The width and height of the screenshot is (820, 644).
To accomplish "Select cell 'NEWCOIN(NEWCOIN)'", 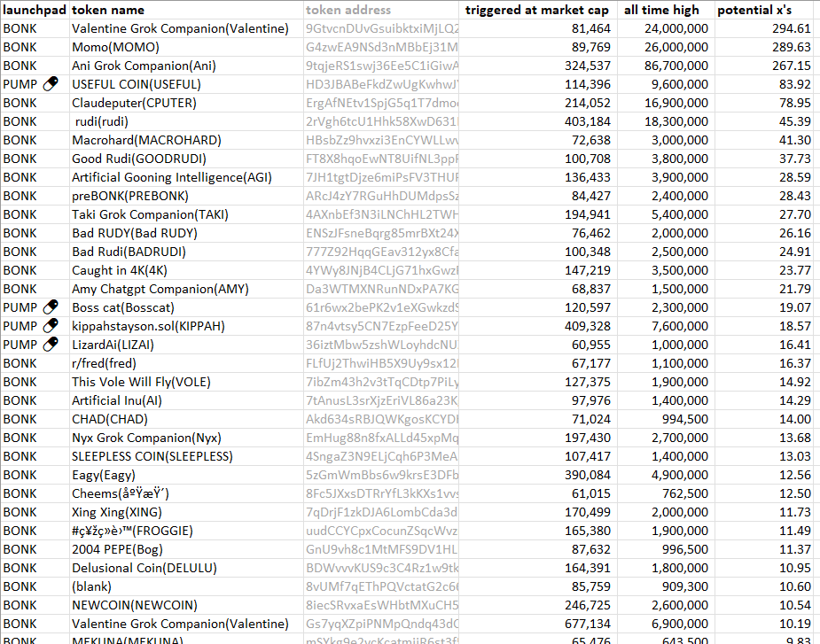I will pos(186,605).
